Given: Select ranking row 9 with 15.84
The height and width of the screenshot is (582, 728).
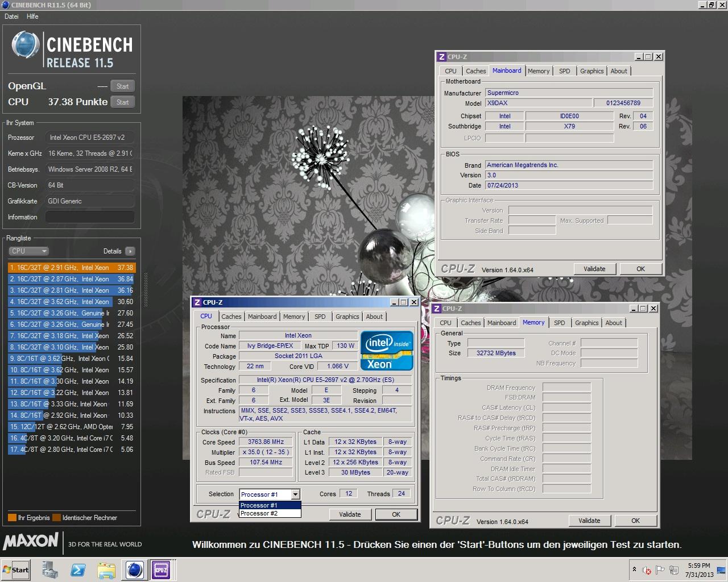Looking at the screenshot, I should [72, 359].
